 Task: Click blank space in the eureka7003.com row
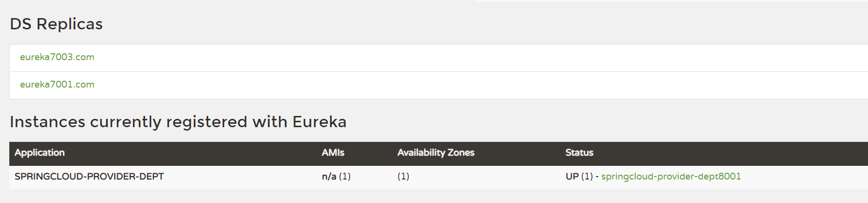[440, 58]
